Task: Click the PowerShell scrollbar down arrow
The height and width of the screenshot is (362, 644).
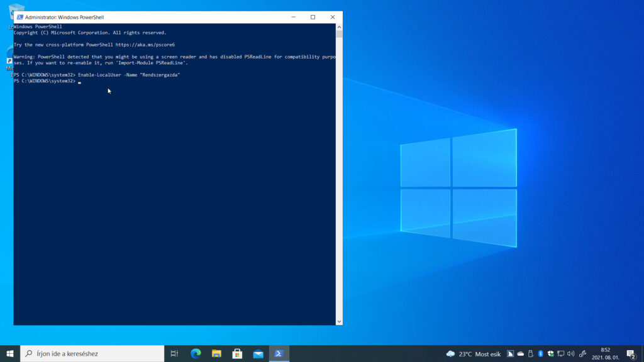Action: (339, 322)
